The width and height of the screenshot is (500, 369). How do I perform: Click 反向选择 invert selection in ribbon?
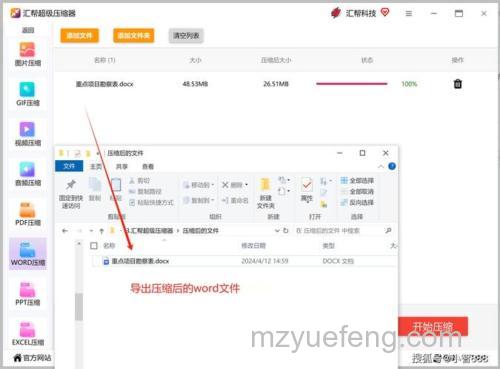[x=357, y=202]
